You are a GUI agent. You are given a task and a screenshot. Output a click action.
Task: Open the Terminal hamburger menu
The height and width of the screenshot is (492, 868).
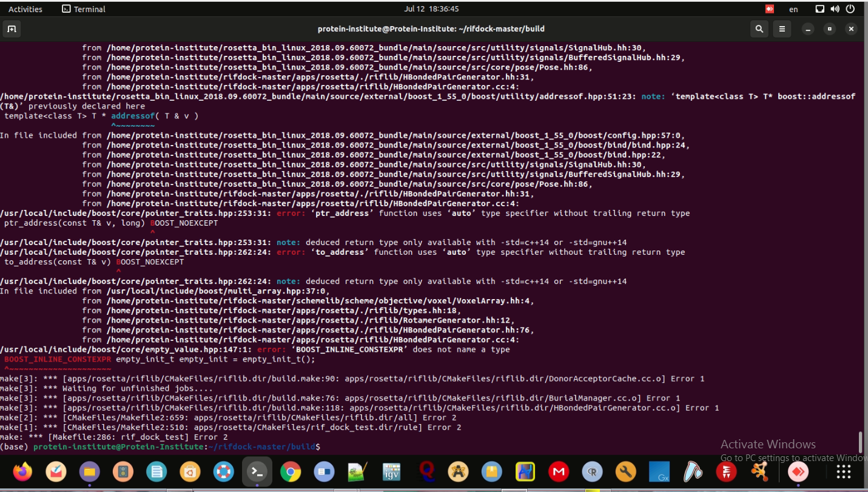(x=782, y=29)
